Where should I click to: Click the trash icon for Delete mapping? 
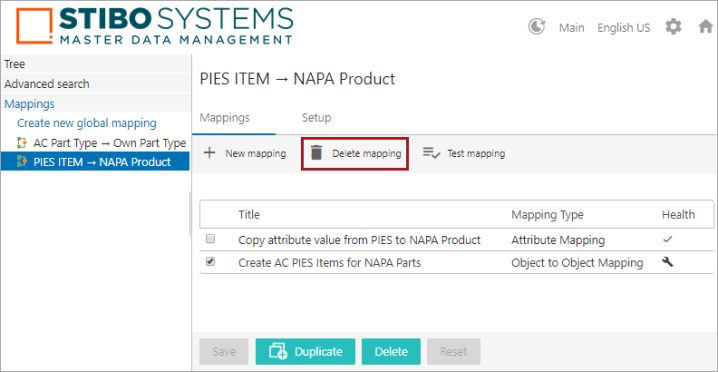[316, 153]
